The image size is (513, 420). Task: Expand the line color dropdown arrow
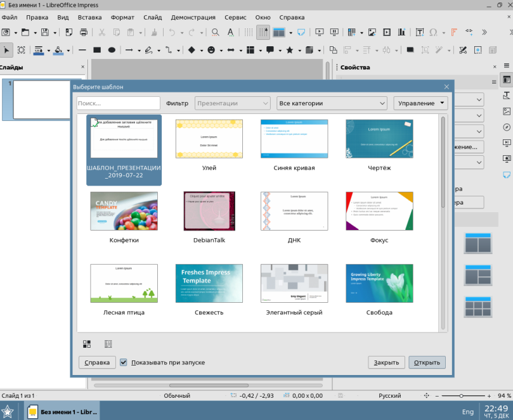(48, 50)
